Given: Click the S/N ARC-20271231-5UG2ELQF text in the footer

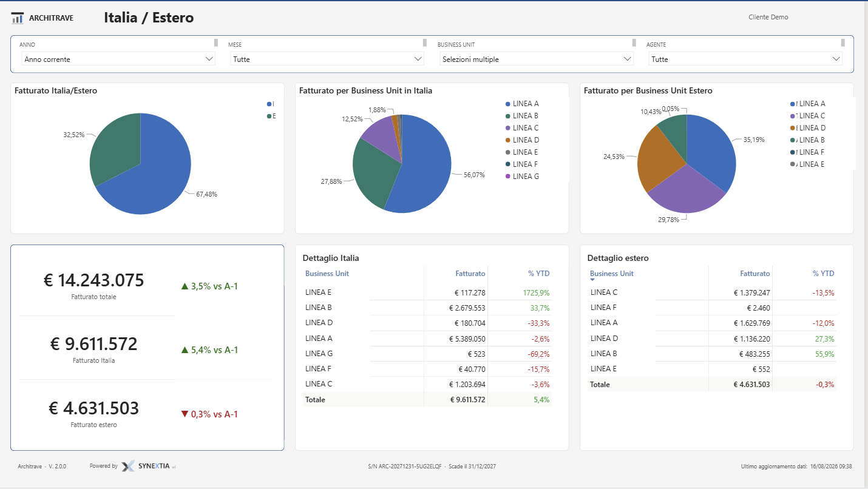Looking at the screenshot, I should (x=405, y=467).
